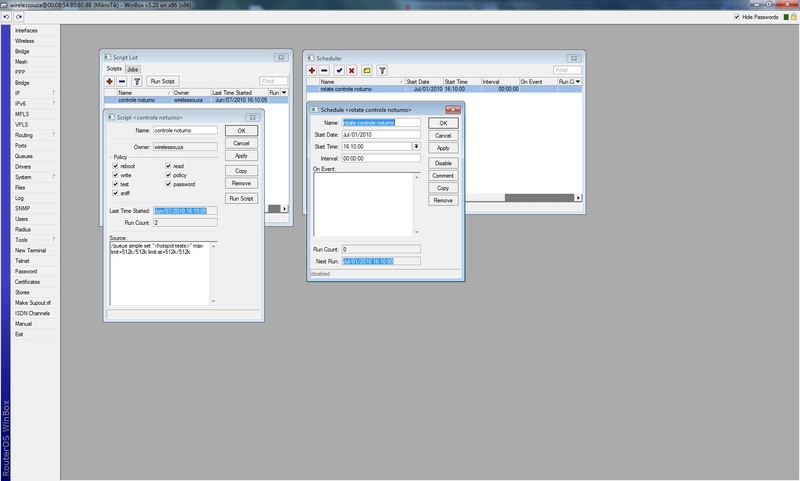Expand Routing submenu in sidebar
This screenshot has width=800, height=481.
54,135
